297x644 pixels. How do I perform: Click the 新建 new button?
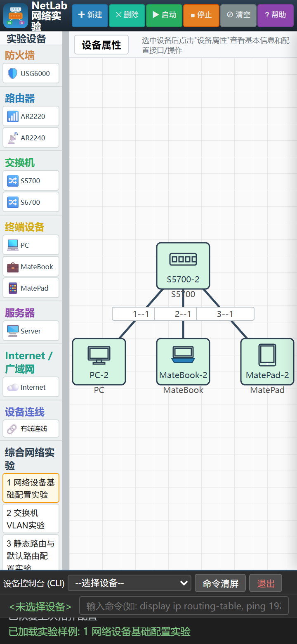90,15
